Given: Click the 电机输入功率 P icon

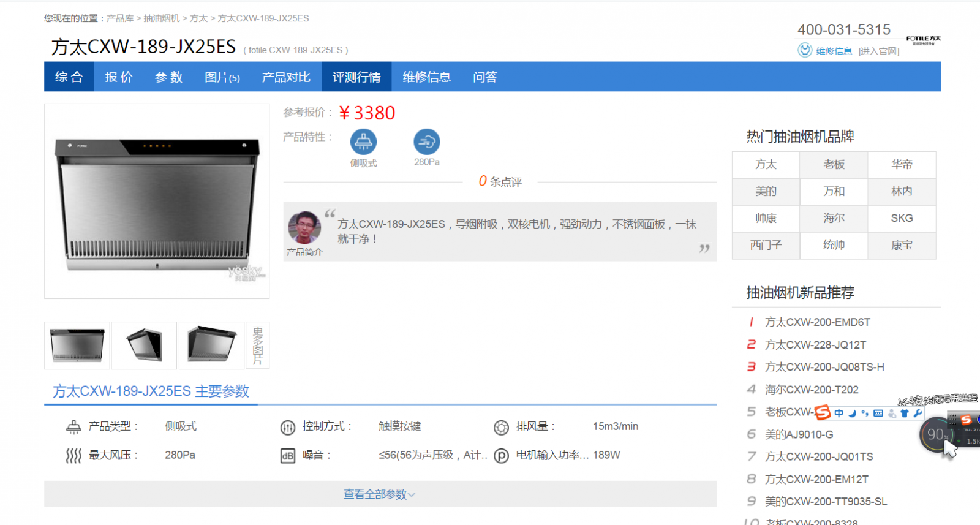Looking at the screenshot, I should pyautogui.click(x=501, y=456).
